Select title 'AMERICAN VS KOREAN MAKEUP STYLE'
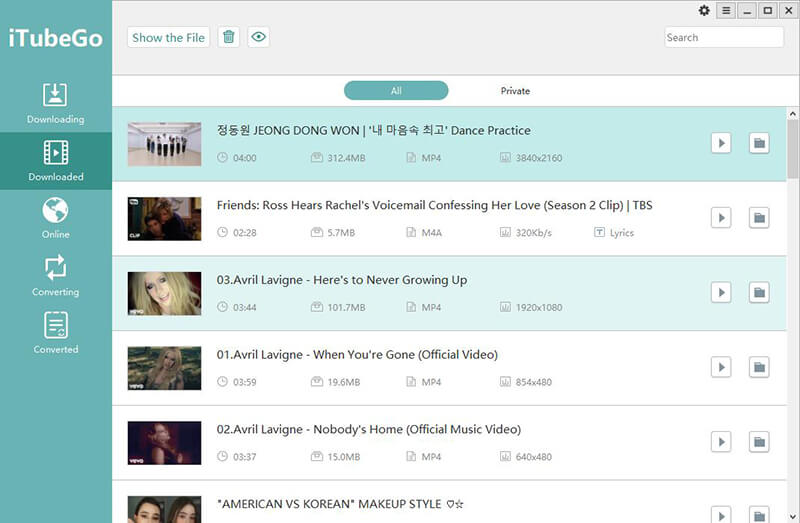Screen dimensions: 800x523 pyautogui.click(x=340, y=504)
